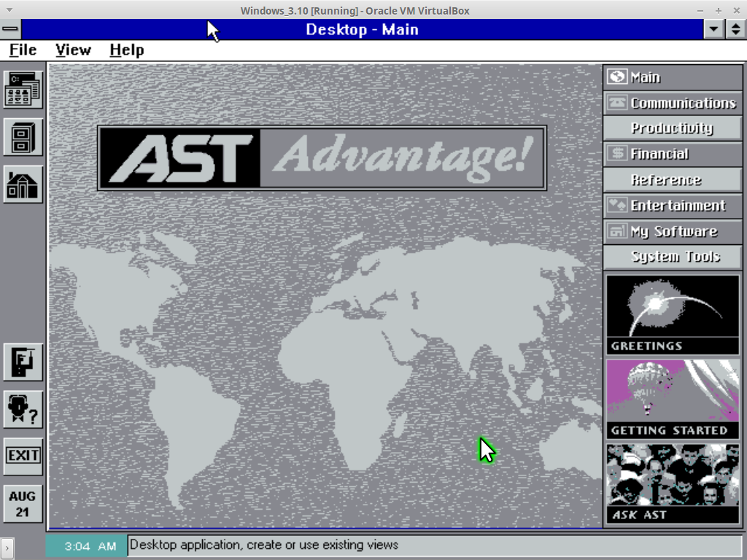This screenshot has height=560, width=747.
Task: Open the Greetings thumbnail
Action: 673,314
